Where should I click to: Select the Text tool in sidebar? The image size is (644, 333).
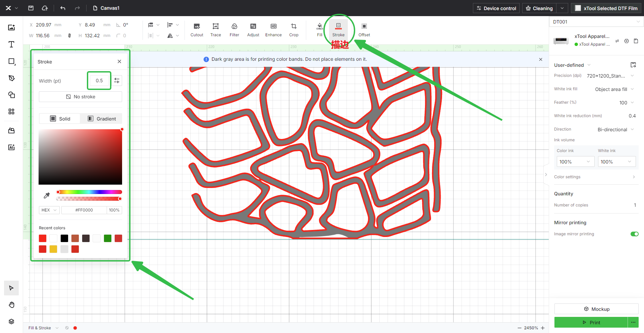pos(11,44)
